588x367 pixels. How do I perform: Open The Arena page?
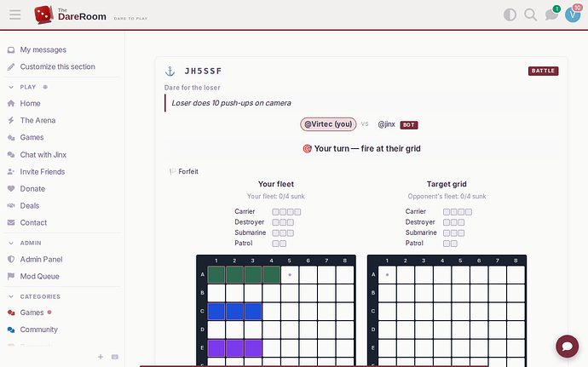coord(37,120)
